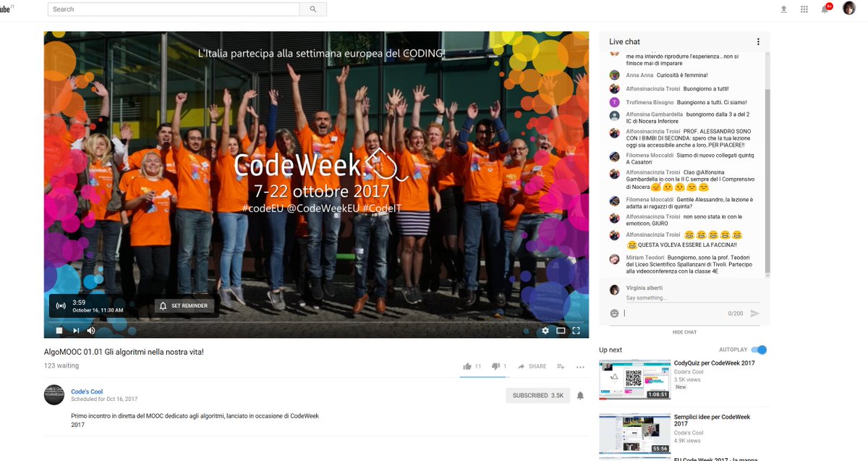Click the SET REMINDER button
The image size is (868, 461).
pyautogui.click(x=184, y=306)
